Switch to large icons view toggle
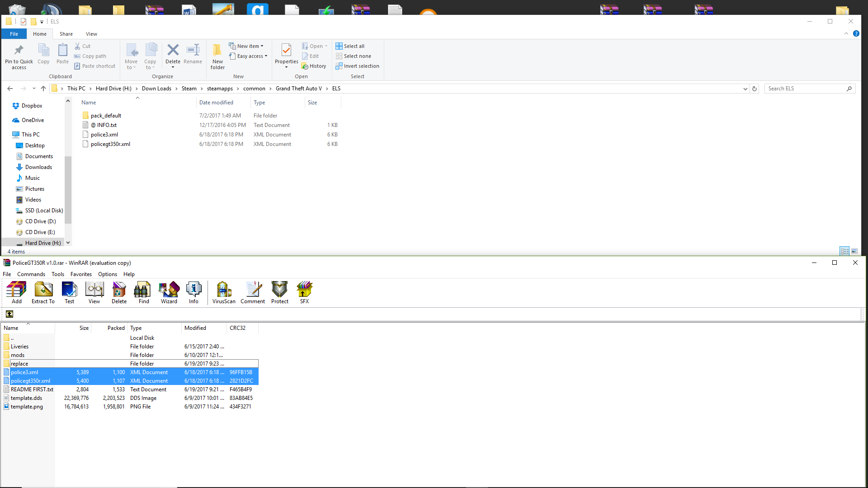 (854, 251)
